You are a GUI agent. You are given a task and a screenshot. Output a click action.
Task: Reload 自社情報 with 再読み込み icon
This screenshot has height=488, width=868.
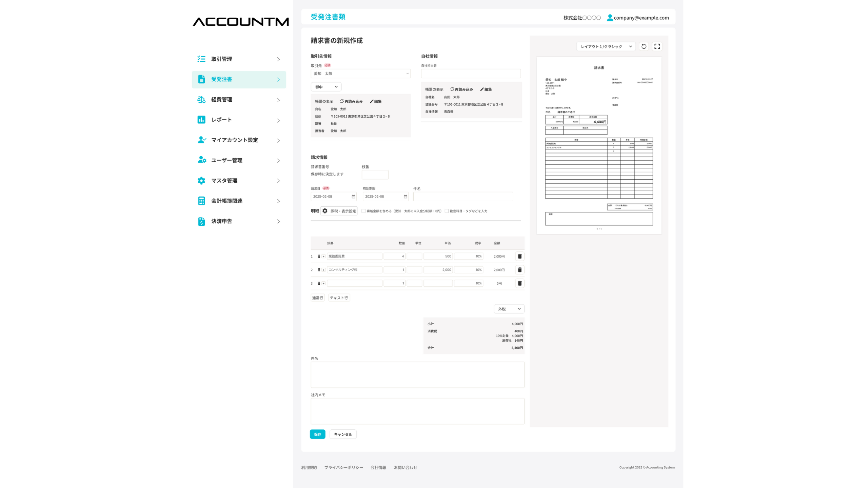click(x=452, y=89)
